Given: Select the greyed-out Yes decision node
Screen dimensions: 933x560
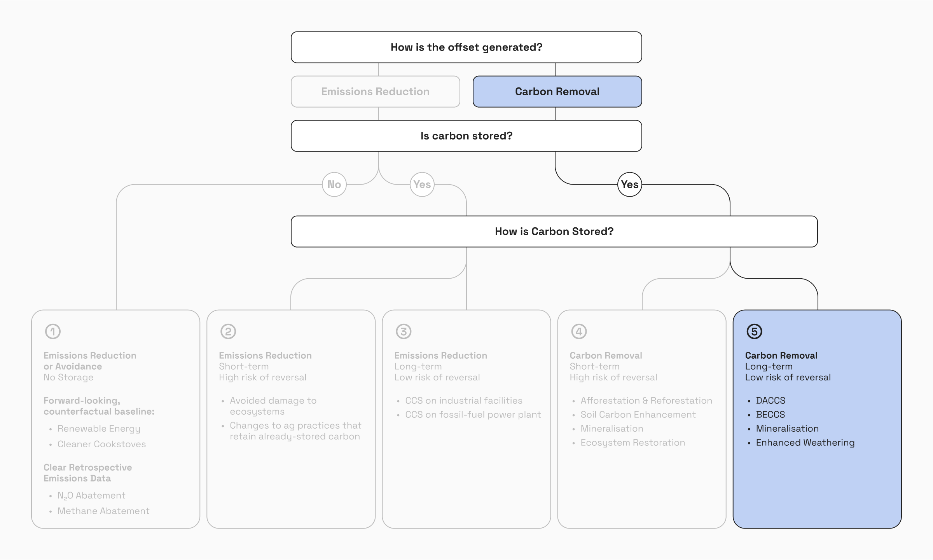Looking at the screenshot, I should pyautogui.click(x=422, y=185).
